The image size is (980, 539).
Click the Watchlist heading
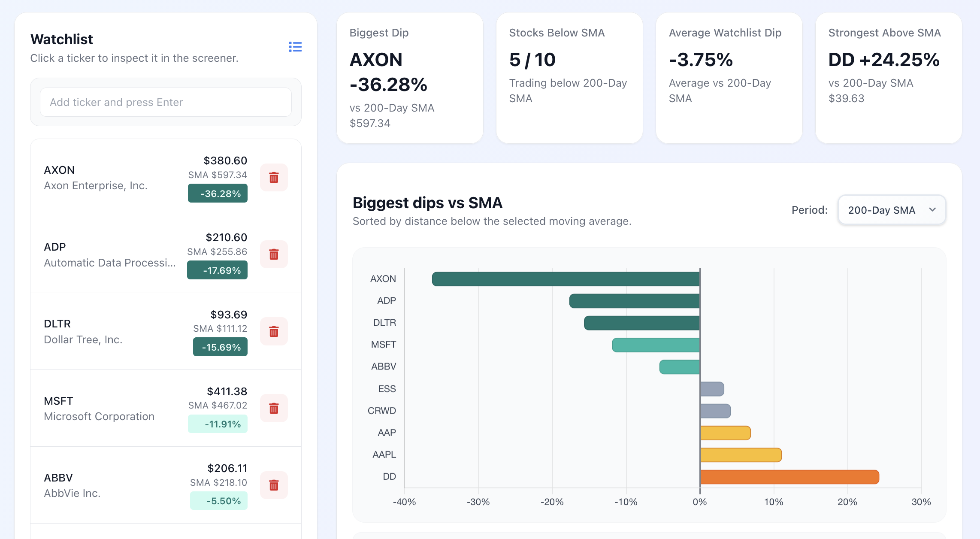(x=62, y=39)
